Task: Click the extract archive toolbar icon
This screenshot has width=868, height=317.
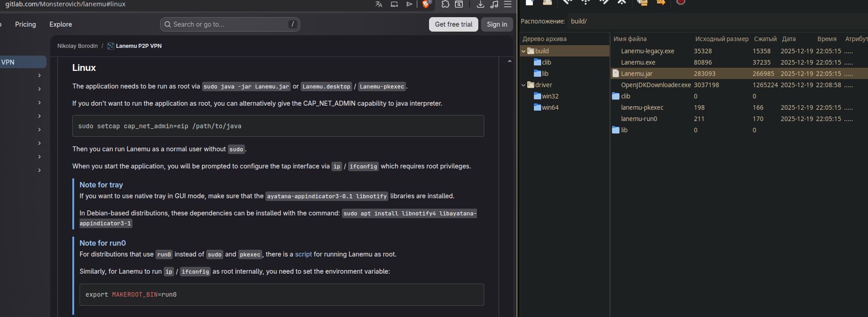Action: (x=661, y=2)
